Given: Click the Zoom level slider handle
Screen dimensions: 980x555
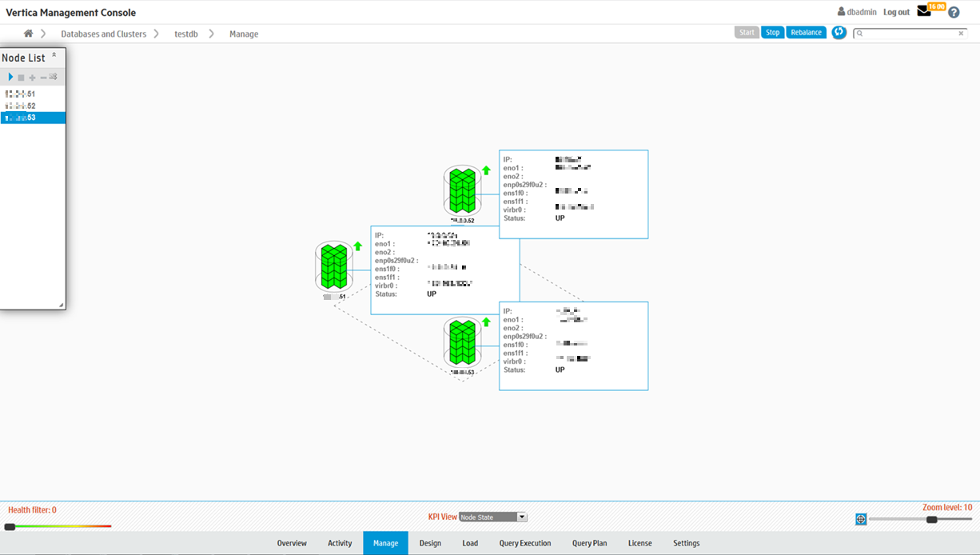Looking at the screenshot, I should point(931,520).
